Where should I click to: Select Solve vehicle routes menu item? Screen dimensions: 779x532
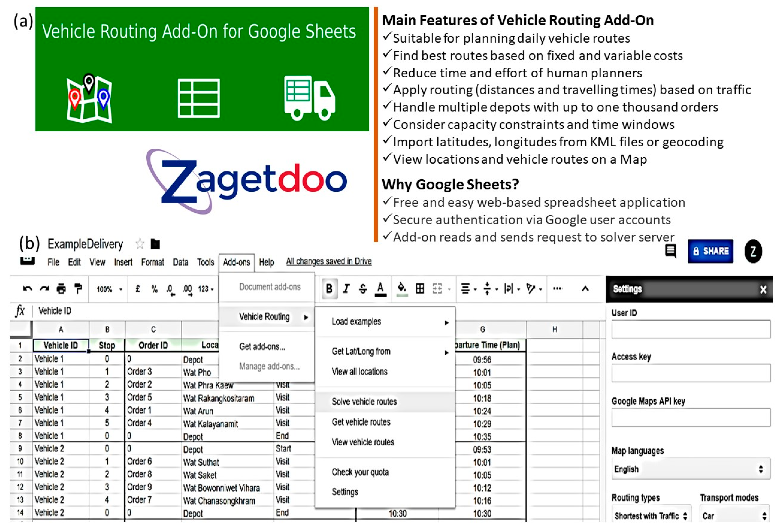pyautogui.click(x=364, y=402)
